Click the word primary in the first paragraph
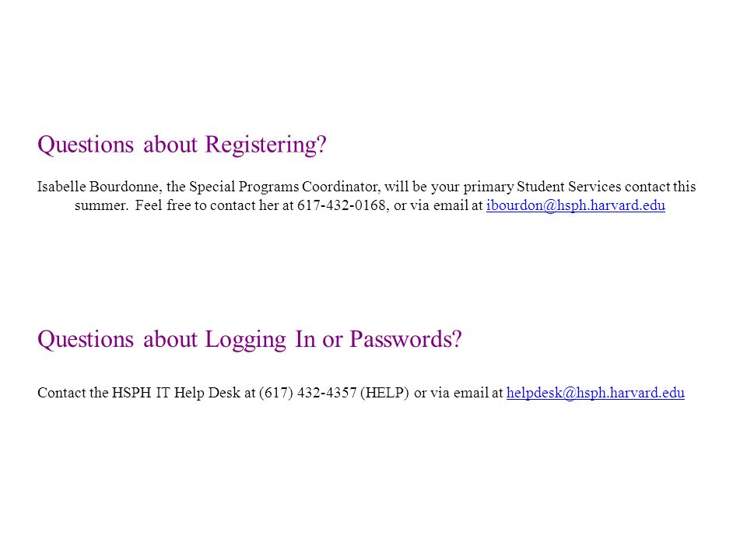This screenshot has height=560, width=747. click(489, 187)
